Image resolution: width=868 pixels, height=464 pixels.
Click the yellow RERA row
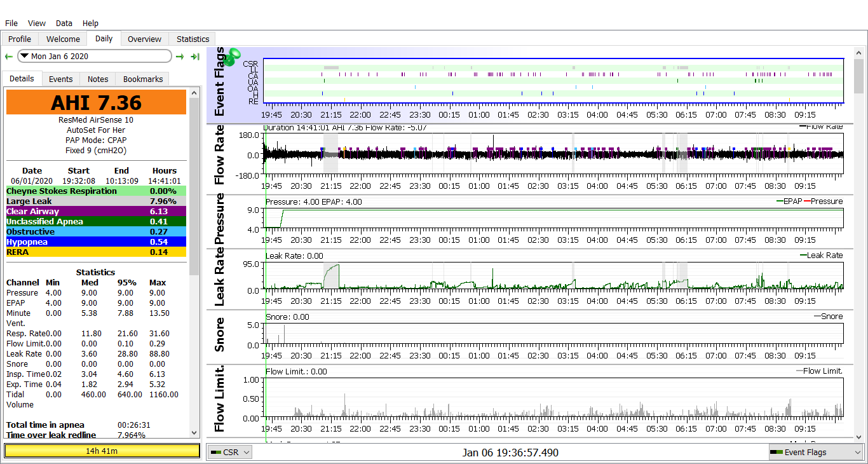coord(96,252)
